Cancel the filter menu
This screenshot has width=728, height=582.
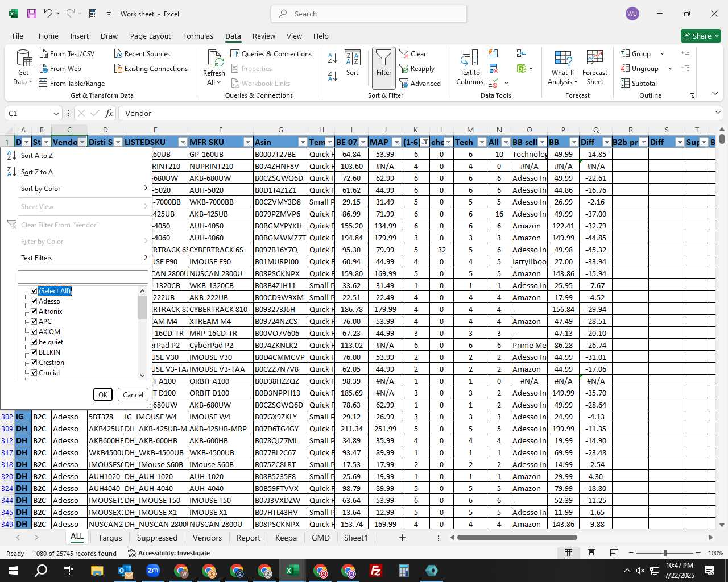pyautogui.click(x=133, y=395)
